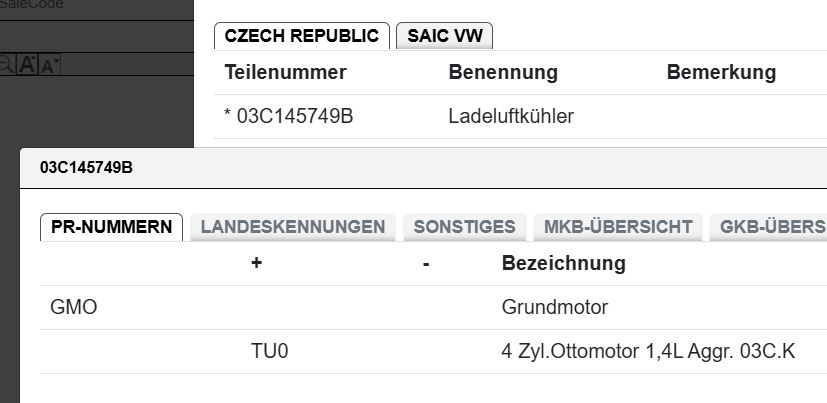The image size is (827, 403).
Task: Switch to the CZECH REPUBLIC tab
Action: pyautogui.click(x=302, y=36)
